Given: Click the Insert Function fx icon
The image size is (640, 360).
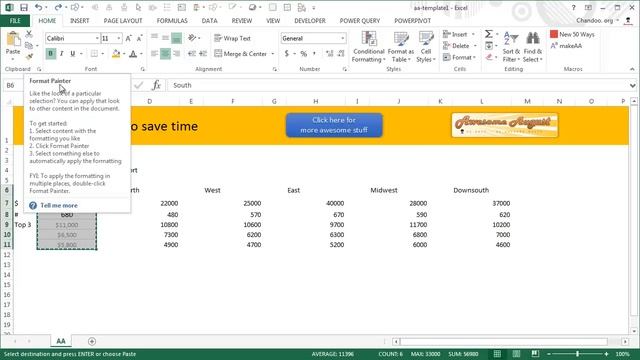Looking at the screenshot, I should (156, 85).
